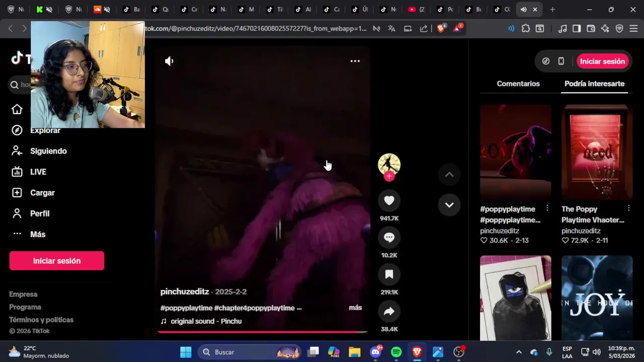The width and height of the screenshot is (644, 362).
Task: Click the get-app phone icon near login
Action: click(561, 61)
